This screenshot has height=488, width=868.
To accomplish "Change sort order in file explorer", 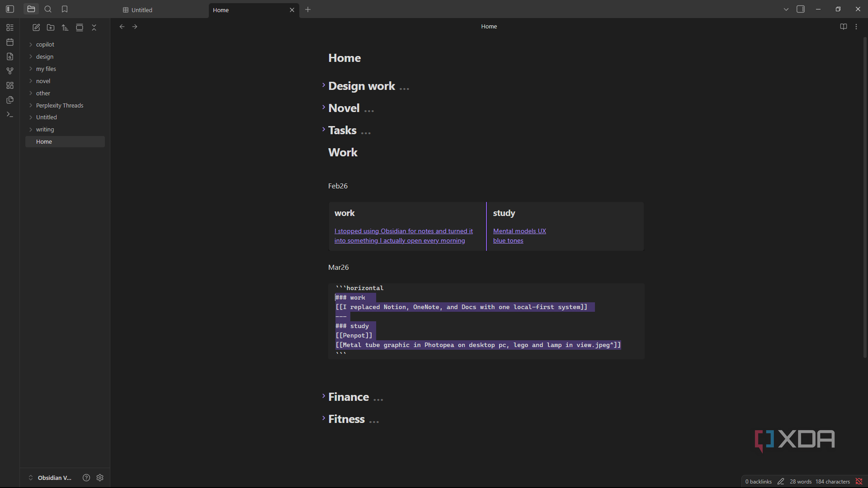I will click(x=65, y=27).
